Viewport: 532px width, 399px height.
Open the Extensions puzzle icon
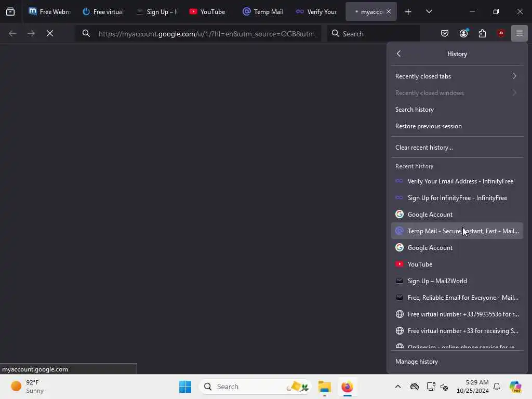point(482,33)
